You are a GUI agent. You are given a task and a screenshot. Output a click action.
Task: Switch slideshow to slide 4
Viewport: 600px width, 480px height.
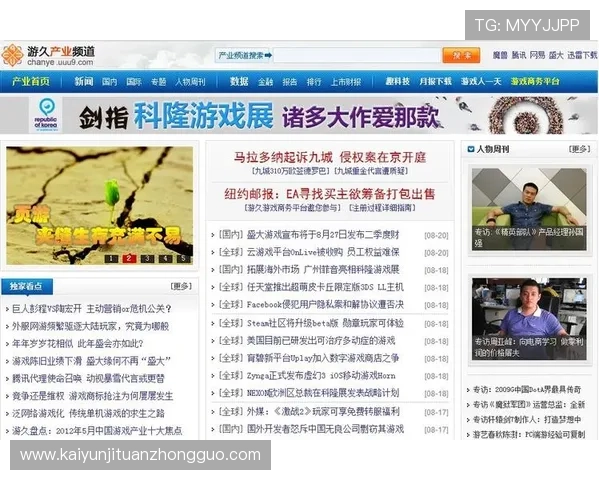pos(165,258)
